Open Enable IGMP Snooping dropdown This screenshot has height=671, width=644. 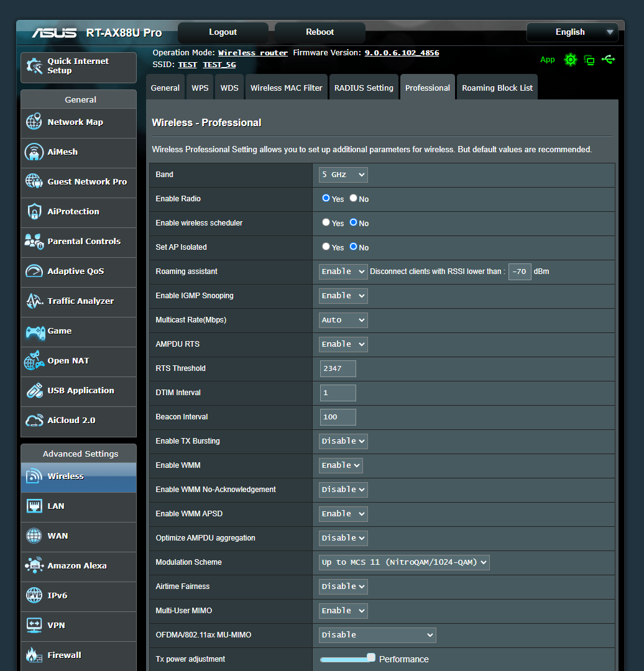pyautogui.click(x=343, y=296)
